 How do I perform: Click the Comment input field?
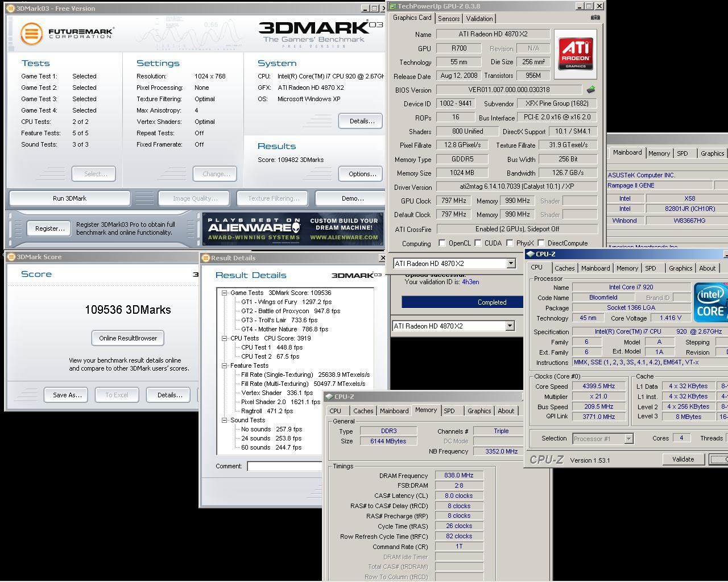[x=284, y=466]
